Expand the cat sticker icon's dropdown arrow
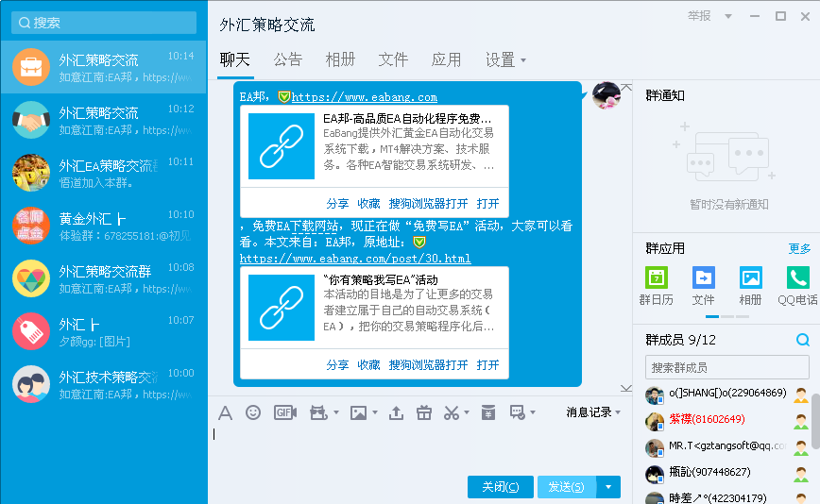The width and height of the screenshot is (820, 504). 336,412
